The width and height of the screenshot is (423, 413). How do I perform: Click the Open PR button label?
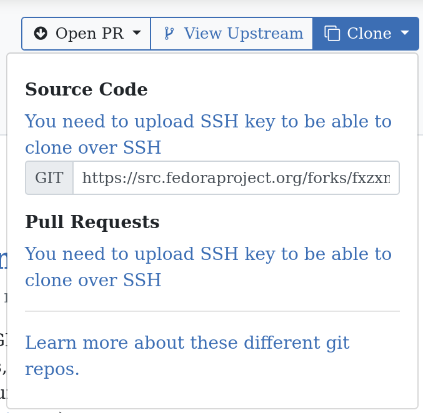(90, 33)
